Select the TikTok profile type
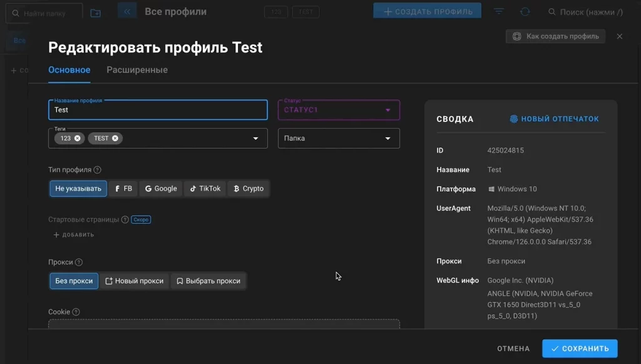Screen dimensions: 641x364 (x=204, y=188)
